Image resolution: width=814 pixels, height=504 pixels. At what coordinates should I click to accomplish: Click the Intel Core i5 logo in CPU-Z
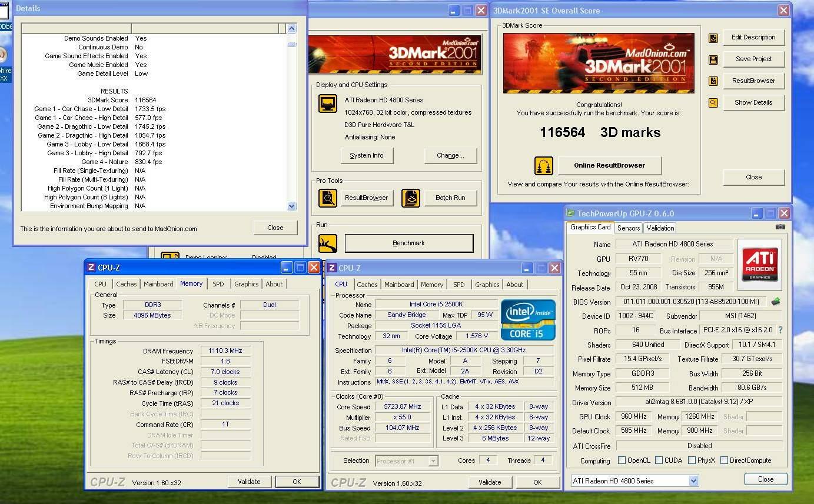click(528, 319)
